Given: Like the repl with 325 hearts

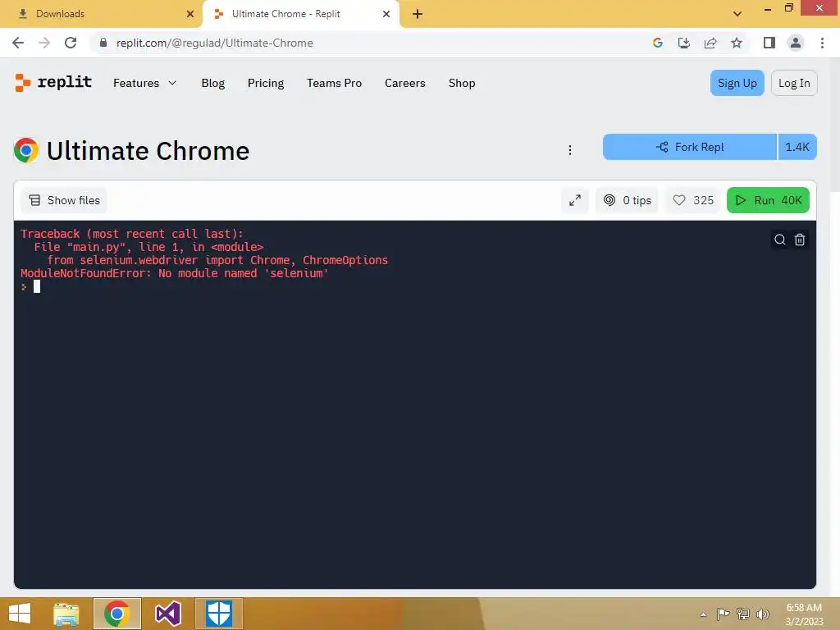Looking at the screenshot, I should click(x=692, y=200).
